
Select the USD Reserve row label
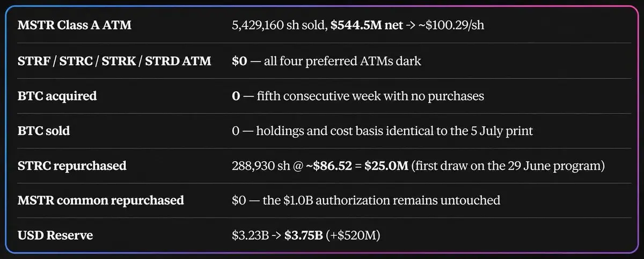pyautogui.click(x=55, y=235)
